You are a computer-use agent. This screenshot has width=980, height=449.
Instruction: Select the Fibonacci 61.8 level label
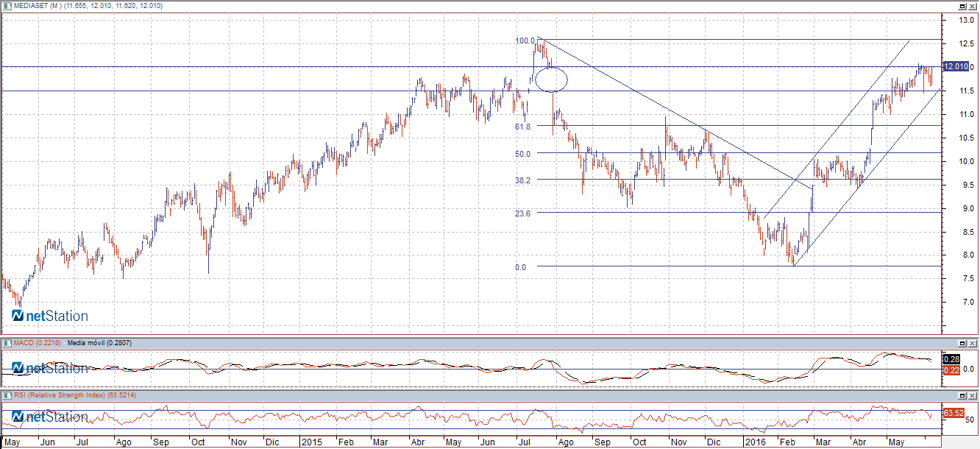point(522,127)
